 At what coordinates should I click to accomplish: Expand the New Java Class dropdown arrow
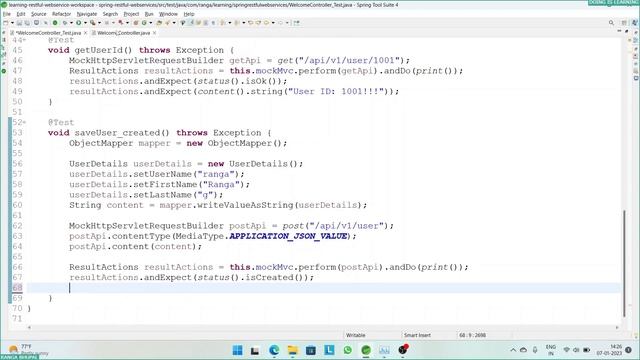(150, 23)
